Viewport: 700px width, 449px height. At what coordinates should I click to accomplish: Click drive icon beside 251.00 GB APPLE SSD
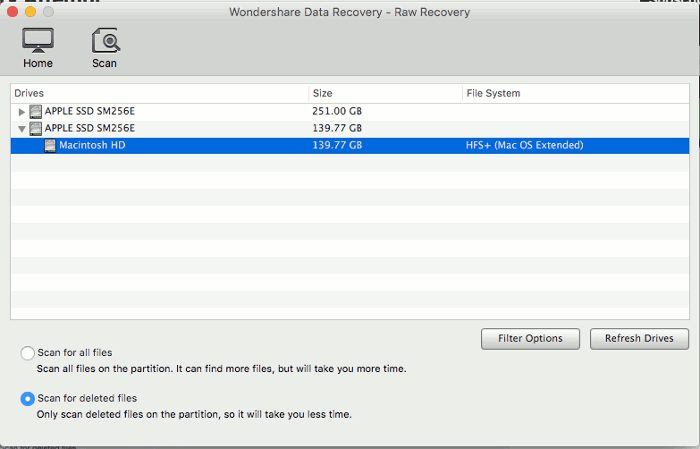(x=35, y=112)
